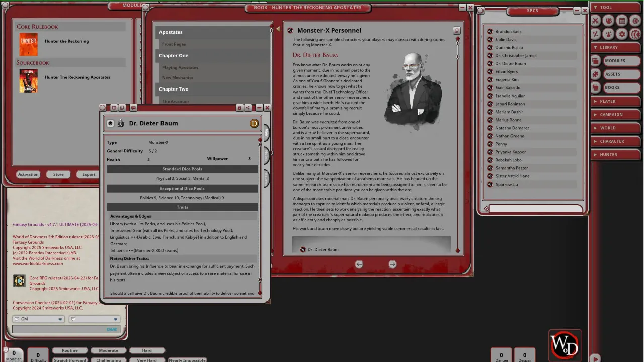The height and width of the screenshot is (362, 644).
Task: Click the Modifier value box at bottom left
Action: point(14,354)
